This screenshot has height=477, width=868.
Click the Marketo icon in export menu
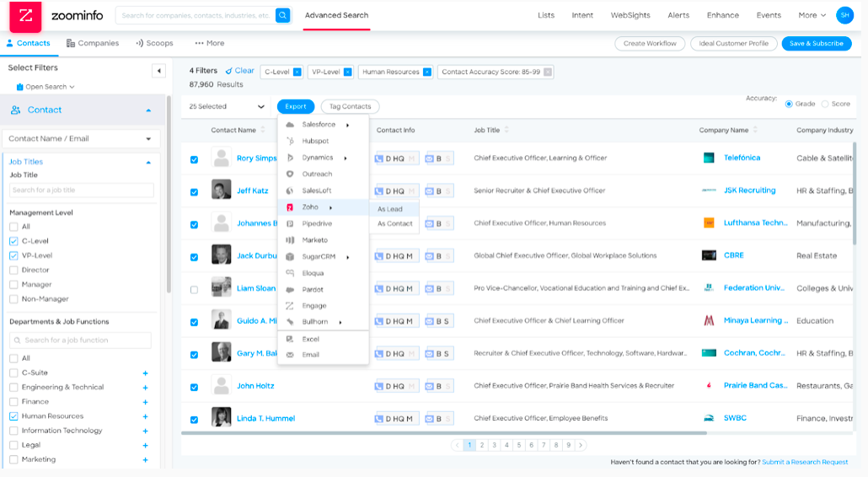[x=290, y=240]
